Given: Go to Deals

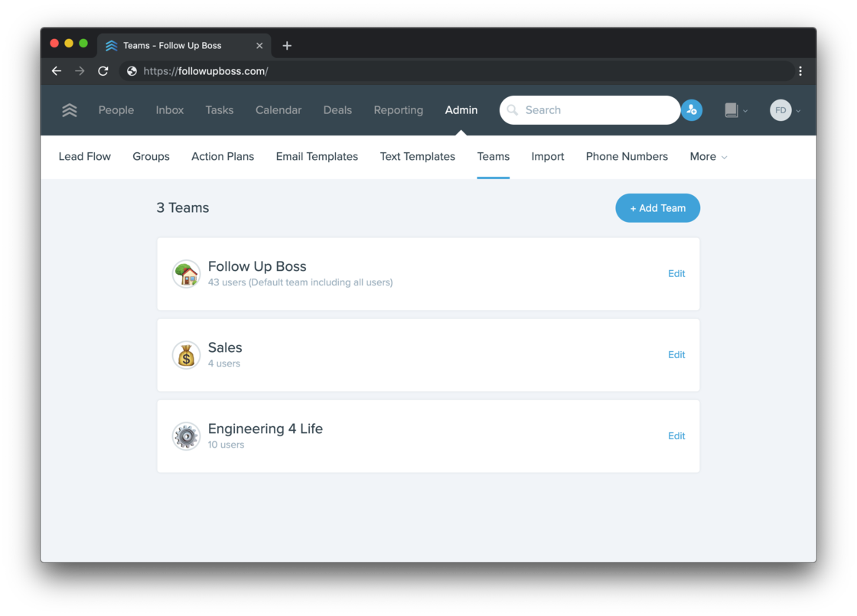Looking at the screenshot, I should (x=337, y=110).
